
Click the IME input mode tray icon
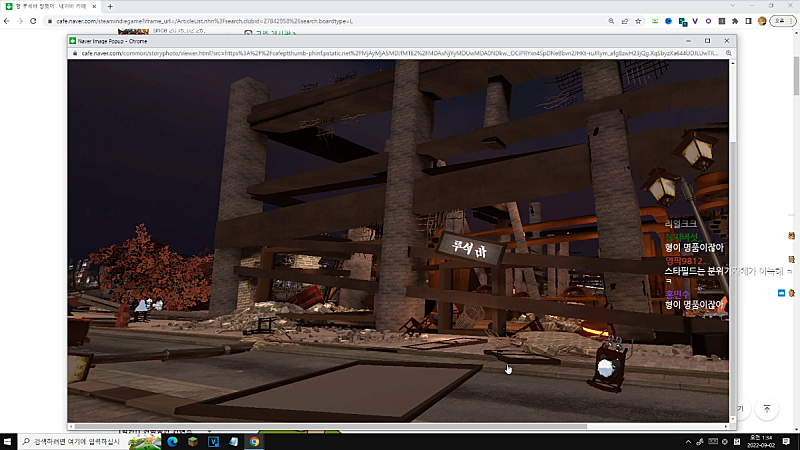coord(737,442)
